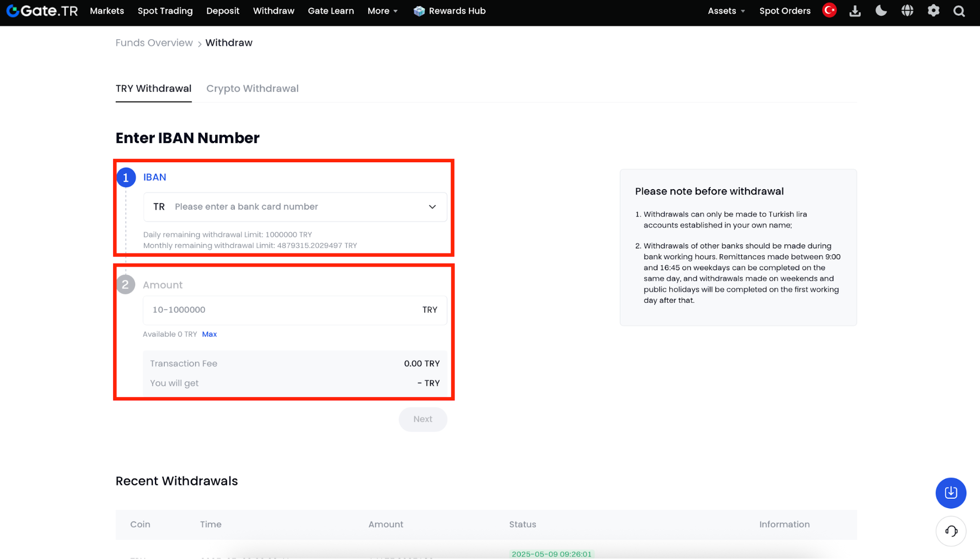
Task: Expand the IBAN saved accounts chevron
Action: point(432,207)
